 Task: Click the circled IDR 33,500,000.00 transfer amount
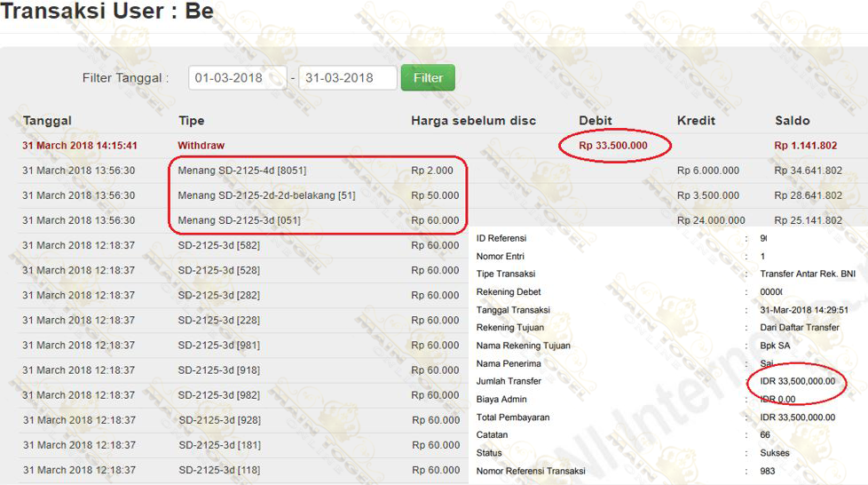[797, 381]
